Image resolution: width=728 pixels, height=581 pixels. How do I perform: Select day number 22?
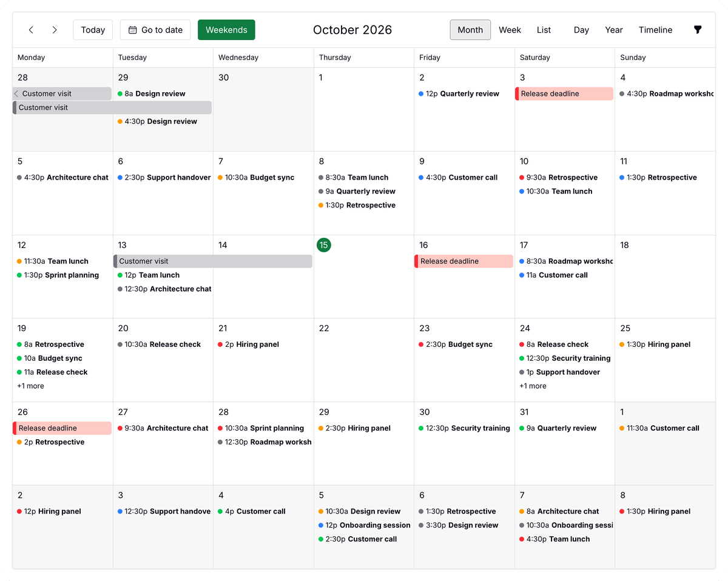[324, 328]
